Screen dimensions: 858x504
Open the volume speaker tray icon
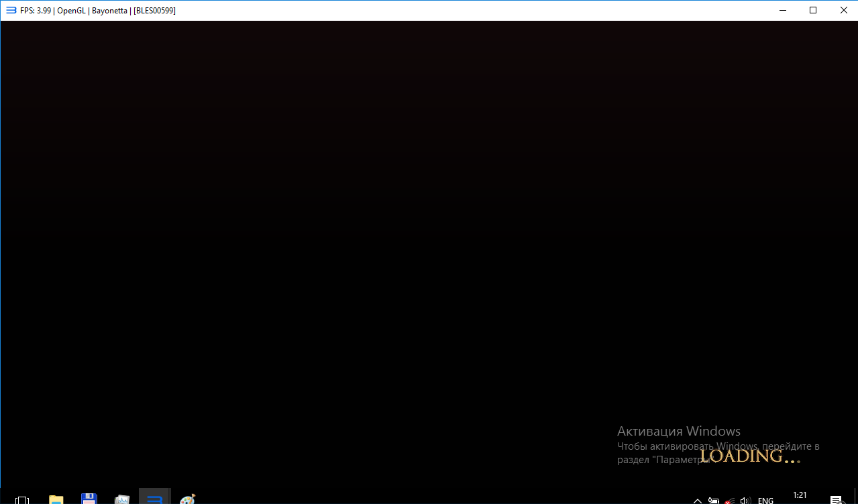click(745, 501)
